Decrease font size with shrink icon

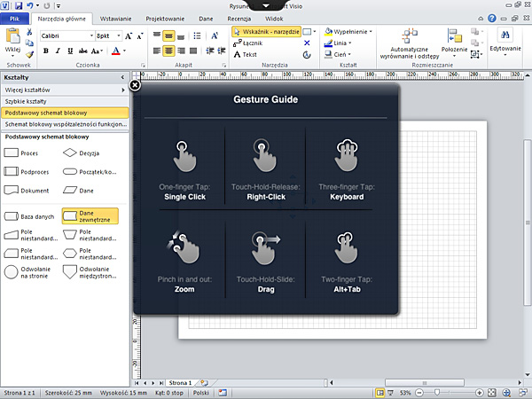pyautogui.click(x=140, y=36)
